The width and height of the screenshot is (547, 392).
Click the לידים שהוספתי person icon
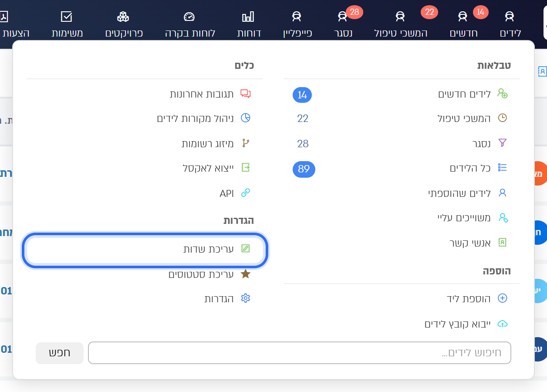pos(503,193)
